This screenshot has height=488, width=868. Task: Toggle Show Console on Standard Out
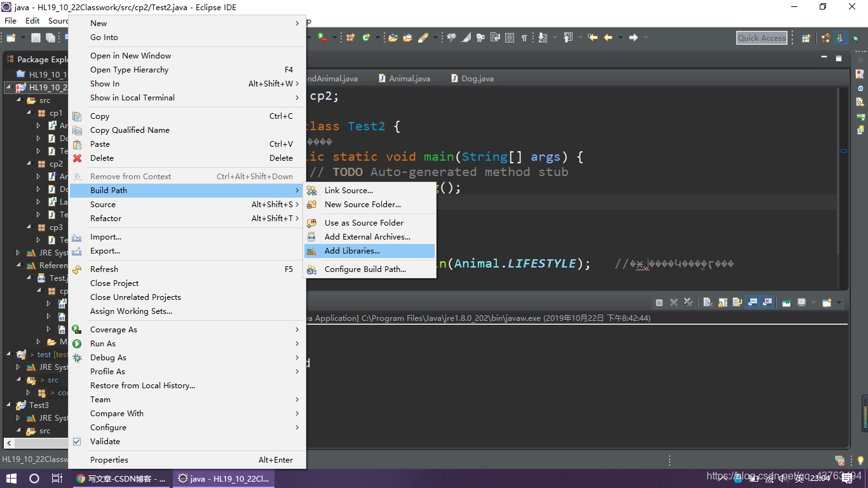pos(753,302)
